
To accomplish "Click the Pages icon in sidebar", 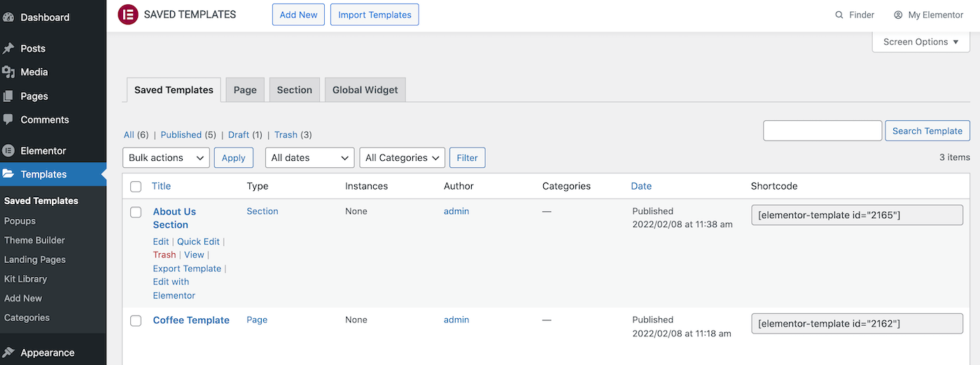I will 8,96.
